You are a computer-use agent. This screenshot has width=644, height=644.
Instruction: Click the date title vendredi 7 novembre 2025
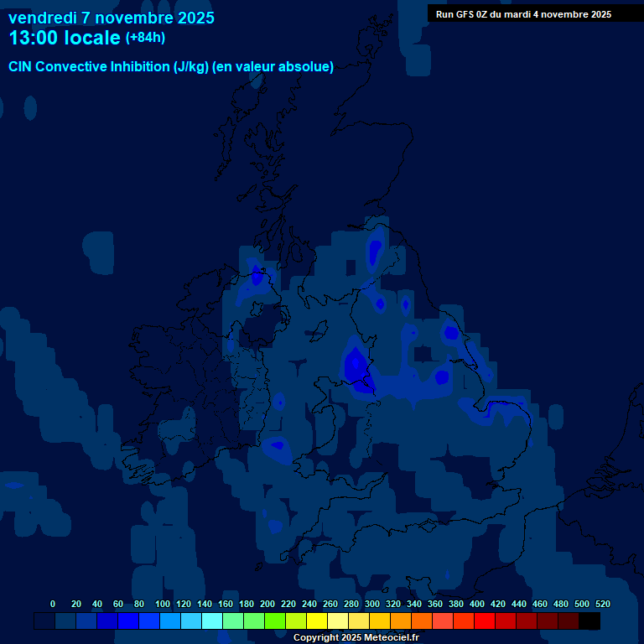[x=111, y=18]
